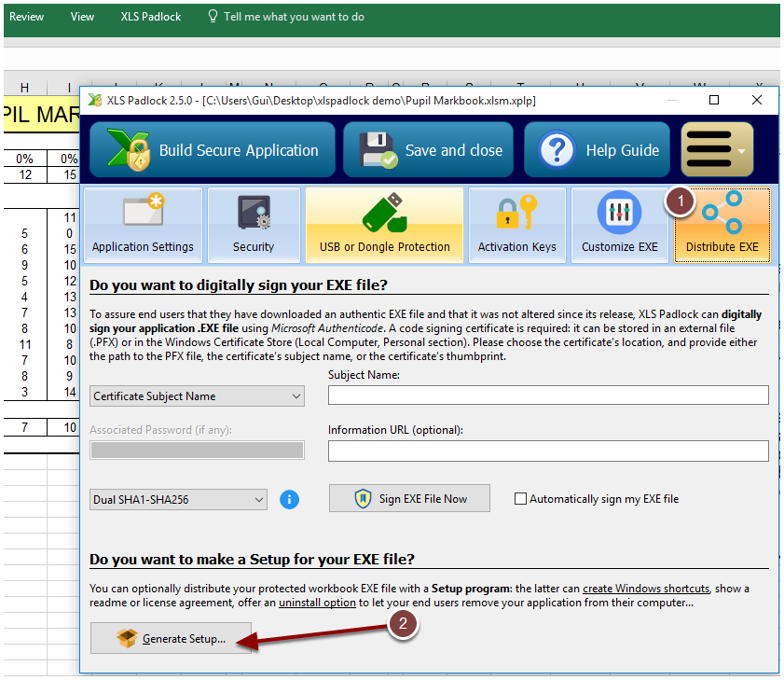Focus the Information URL field

pos(548,451)
